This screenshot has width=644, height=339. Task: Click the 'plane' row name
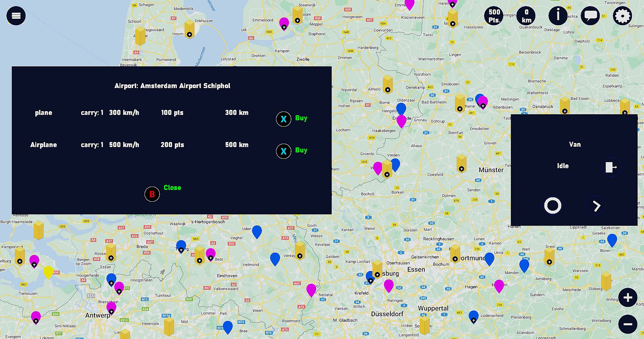44,113
